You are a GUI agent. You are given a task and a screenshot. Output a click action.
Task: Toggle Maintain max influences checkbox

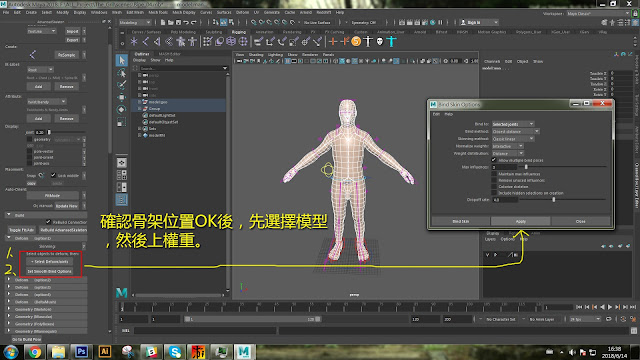[x=493, y=173]
